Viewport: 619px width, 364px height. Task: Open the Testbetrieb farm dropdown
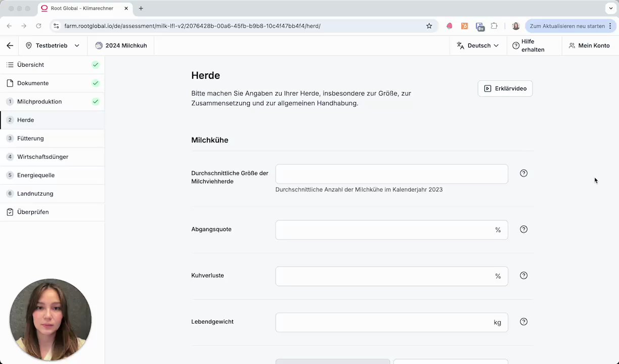[x=53, y=45]
